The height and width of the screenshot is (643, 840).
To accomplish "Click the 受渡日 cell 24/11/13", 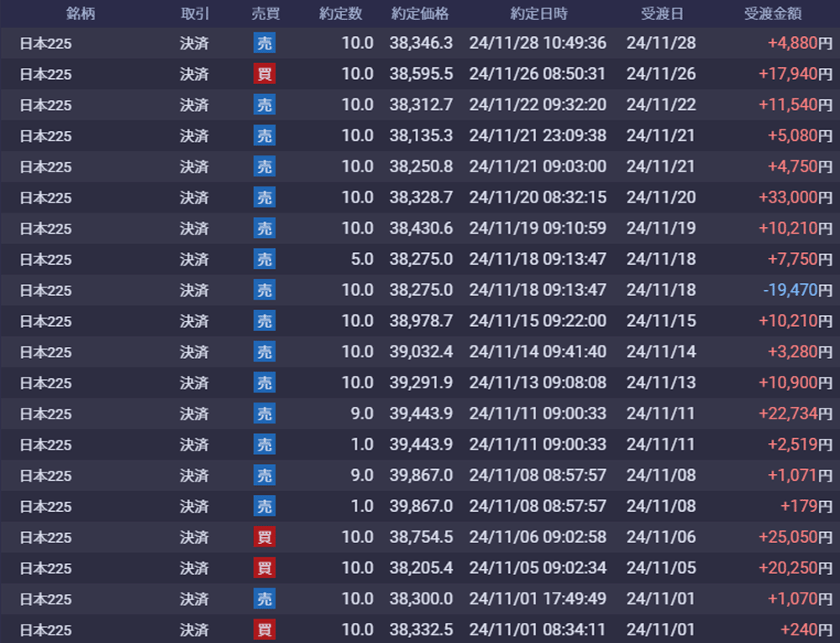I will tap(661, 383).
